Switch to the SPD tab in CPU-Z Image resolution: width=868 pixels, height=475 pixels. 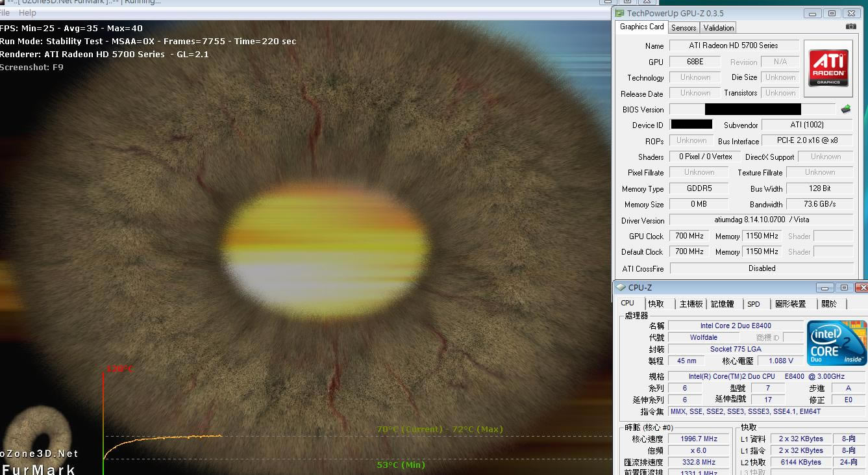pyautogui.click(x=753, y=304)
